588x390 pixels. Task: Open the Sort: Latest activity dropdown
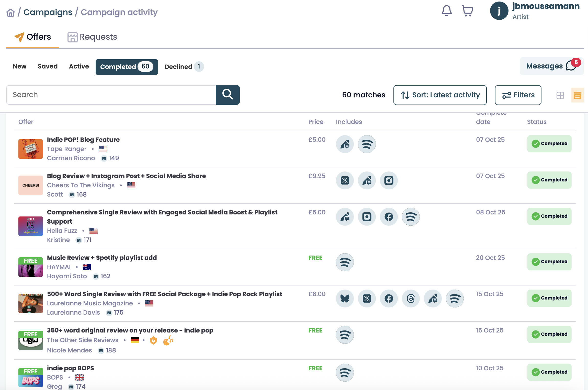(x=440, y=95)
